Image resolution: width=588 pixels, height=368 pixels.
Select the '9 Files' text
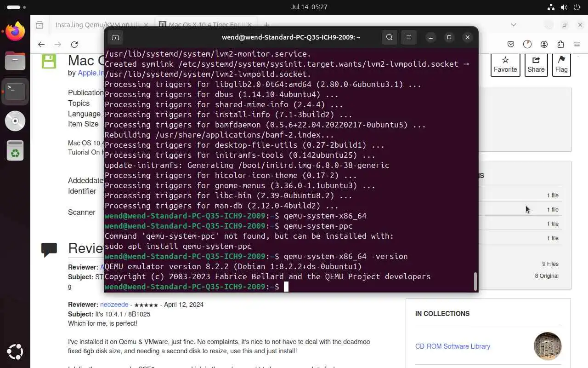click(x=550, y=264)
